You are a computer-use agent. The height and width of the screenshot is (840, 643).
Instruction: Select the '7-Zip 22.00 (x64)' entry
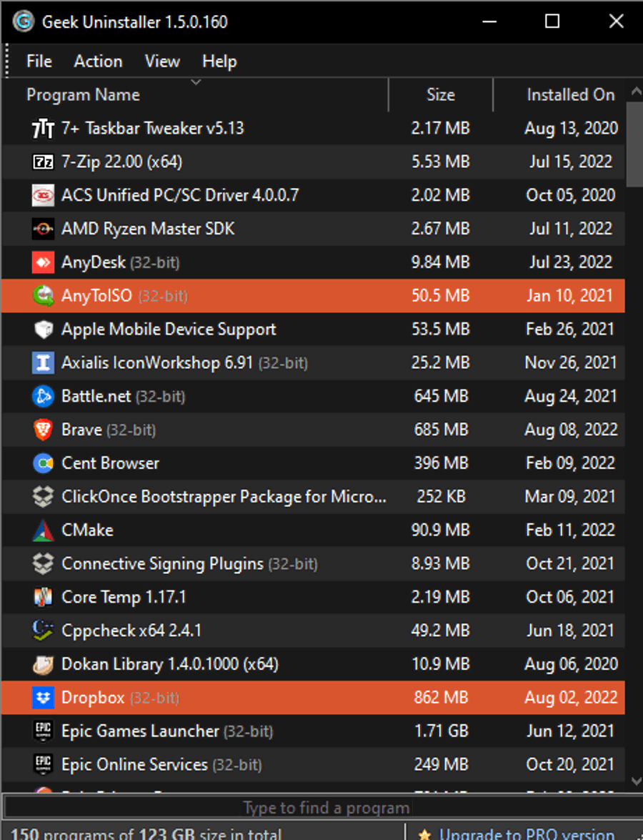tap(121, 162)
